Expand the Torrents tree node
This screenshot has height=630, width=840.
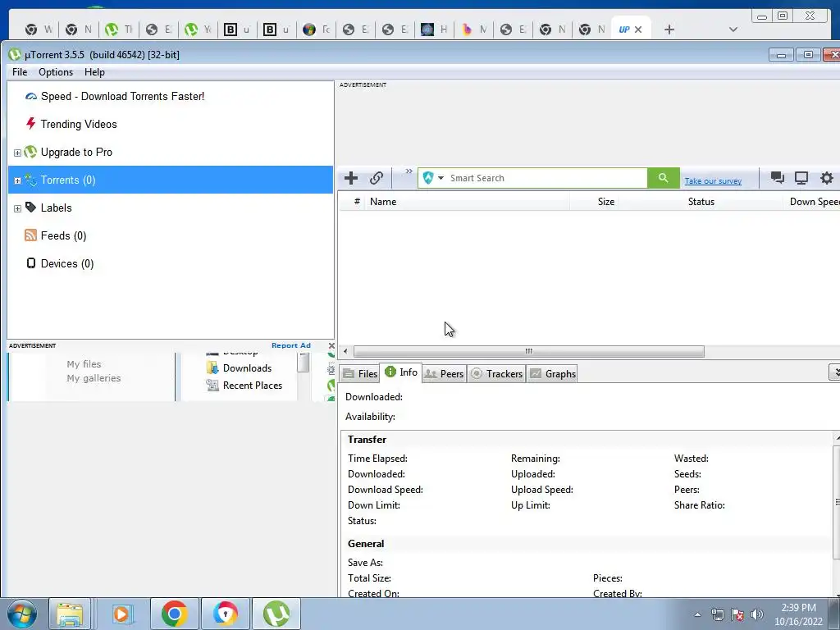point(17,180)
